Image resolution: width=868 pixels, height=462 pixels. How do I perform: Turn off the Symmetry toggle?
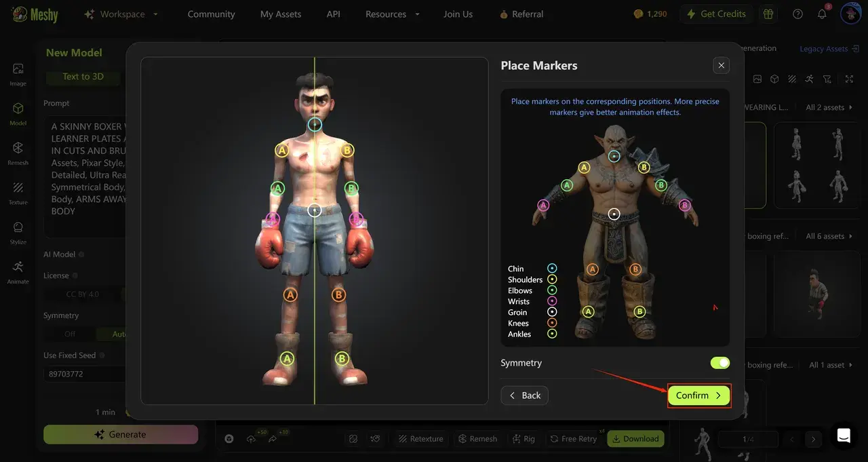pos(719,363)
